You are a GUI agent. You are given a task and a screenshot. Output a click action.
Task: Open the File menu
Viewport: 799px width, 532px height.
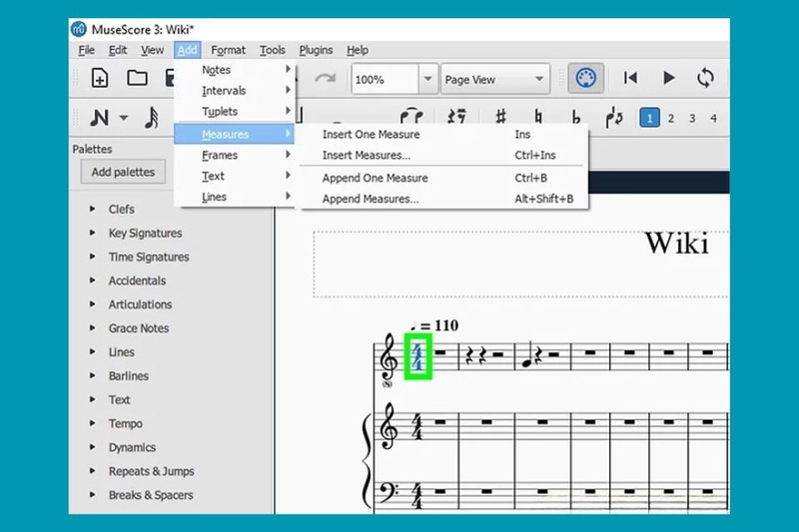pos(87,50)
